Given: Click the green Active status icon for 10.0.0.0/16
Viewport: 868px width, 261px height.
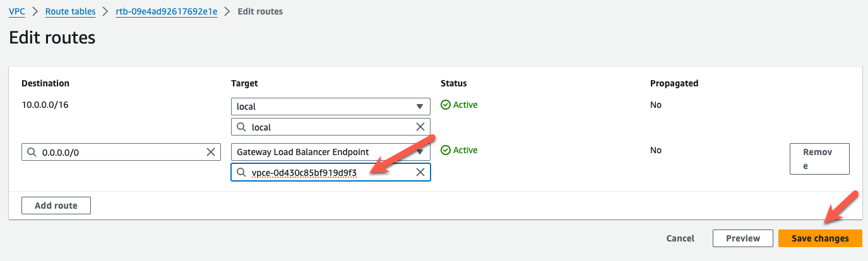Looking at the screenshot, I should point(445,105).
